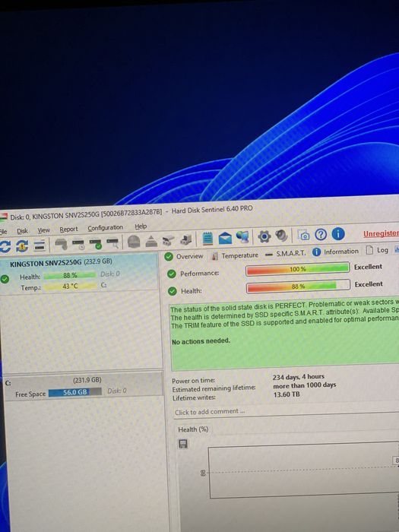Click green check icon beside Health label in overview
The width and height of the screenshot is (399, 532).
(x=173, y=291)
